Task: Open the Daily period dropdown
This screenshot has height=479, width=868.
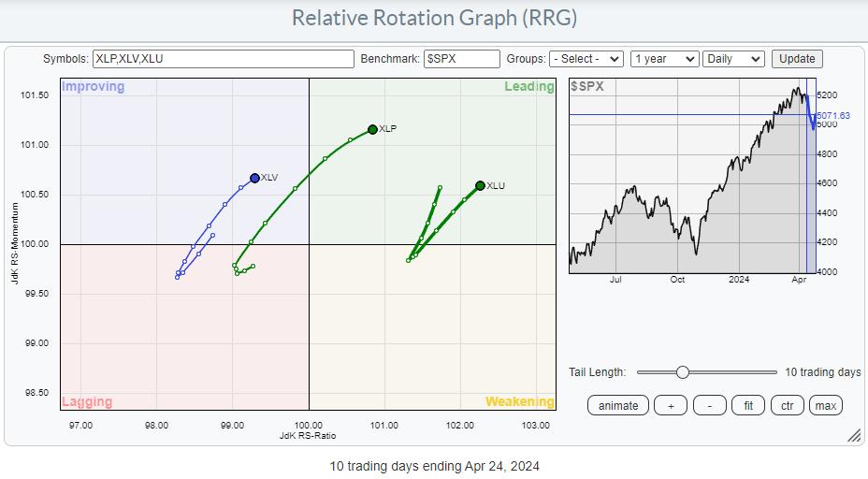Action: [x=733, y=59]
